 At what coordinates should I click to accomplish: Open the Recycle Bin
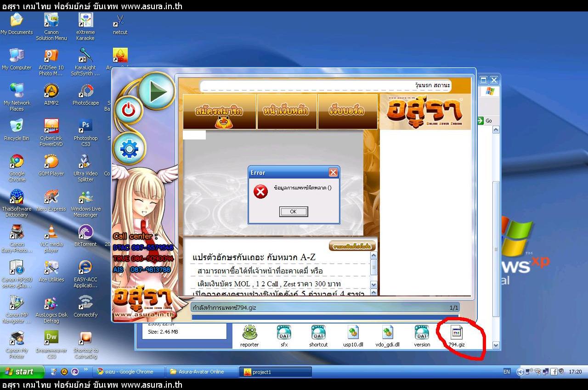click(x=17, y=129)
